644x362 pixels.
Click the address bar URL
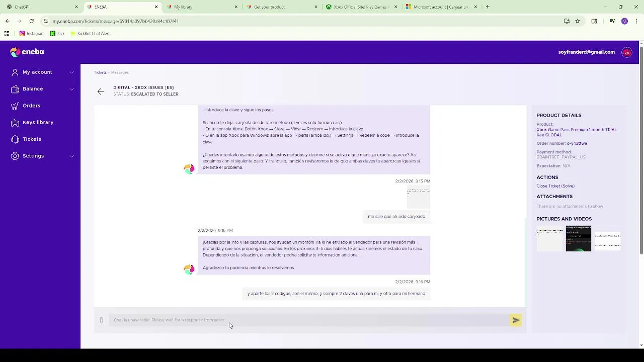pos(115,21)
